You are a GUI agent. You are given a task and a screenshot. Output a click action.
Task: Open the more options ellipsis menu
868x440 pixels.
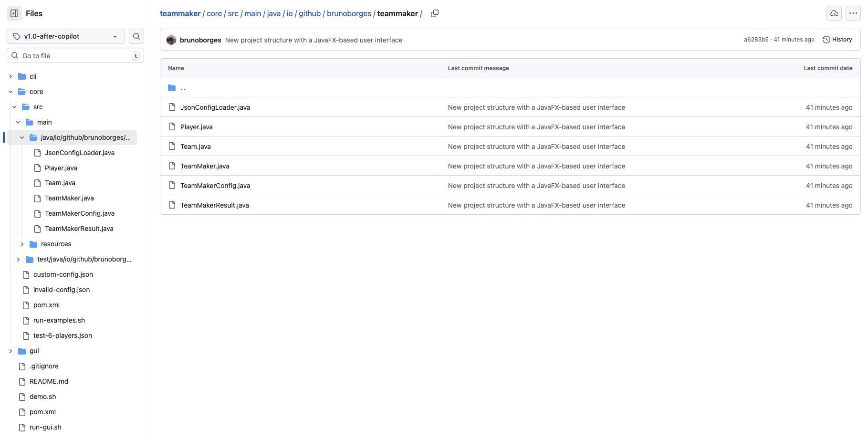pos(853,13)
